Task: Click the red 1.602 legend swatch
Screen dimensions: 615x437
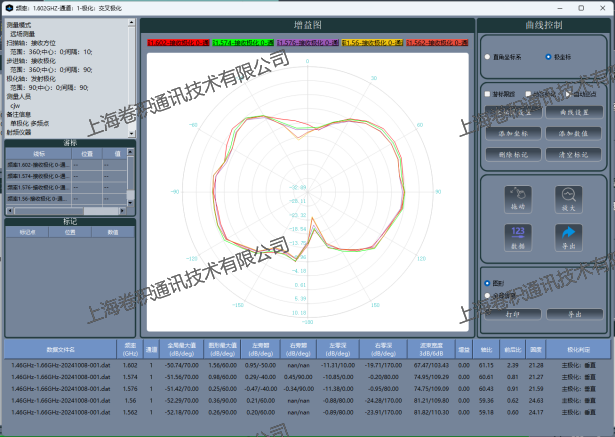Action: pyautogui.click(x=178, y=43)
